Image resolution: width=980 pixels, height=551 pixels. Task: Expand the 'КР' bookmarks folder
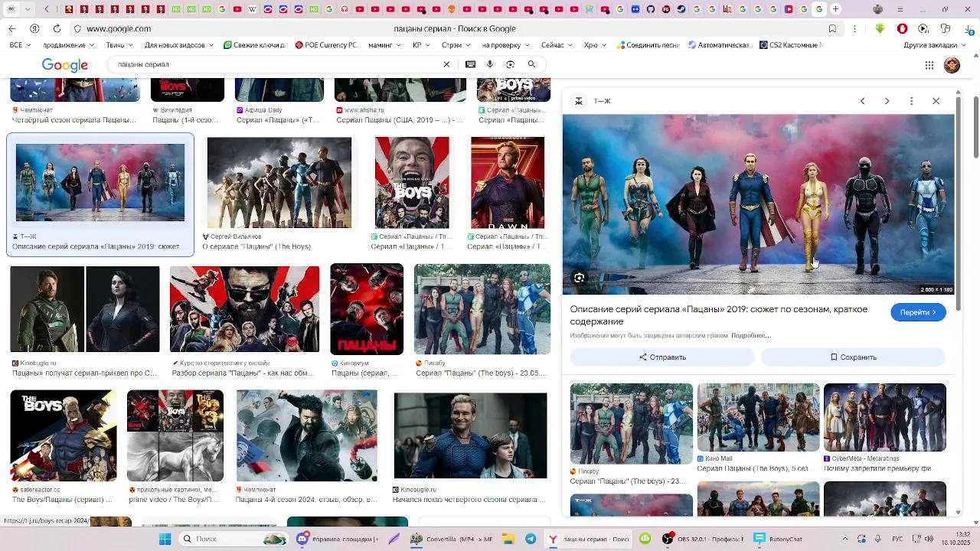pos(421,45)
